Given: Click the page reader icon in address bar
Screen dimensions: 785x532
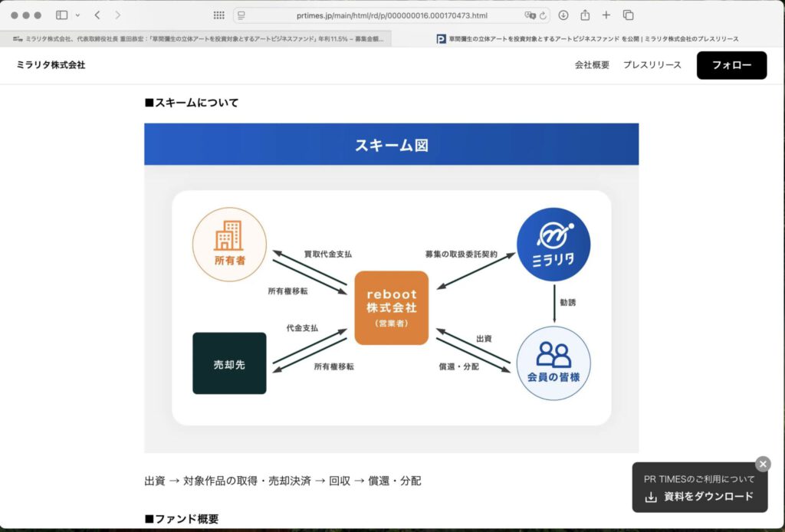Looking at the screenshot, I should [241, 15].
